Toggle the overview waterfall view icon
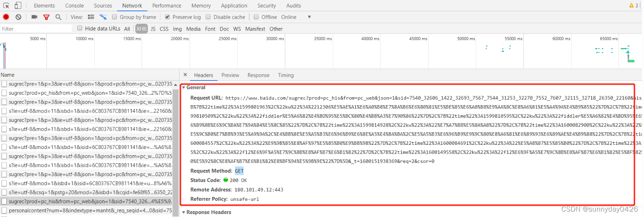Image resolution: width=644 pixels, height=217 pixels. (x=103, y=17)
